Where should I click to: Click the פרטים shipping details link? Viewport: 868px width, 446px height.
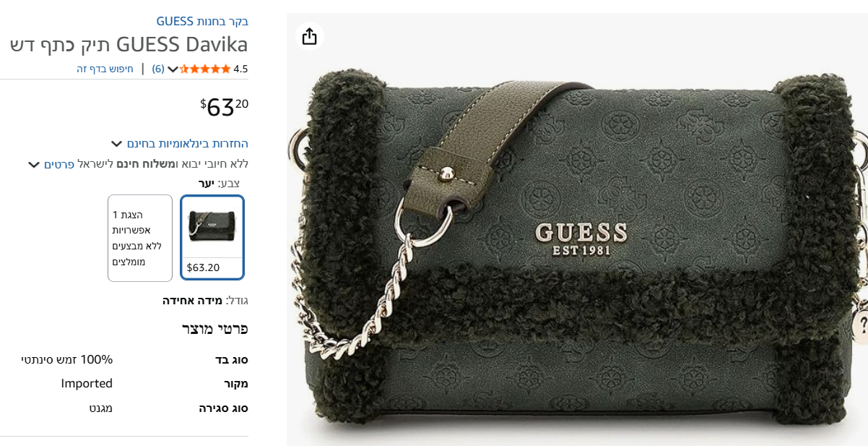click(59, 164)
